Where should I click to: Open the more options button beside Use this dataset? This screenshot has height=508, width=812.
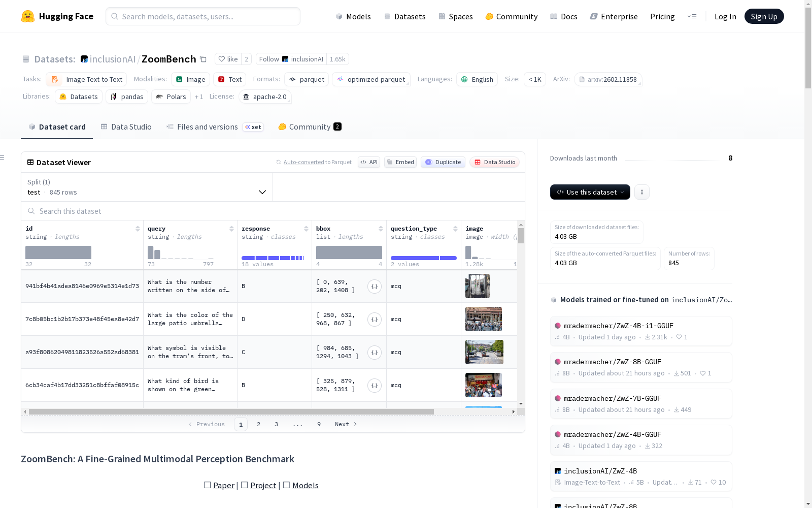[x=642, y=192]
